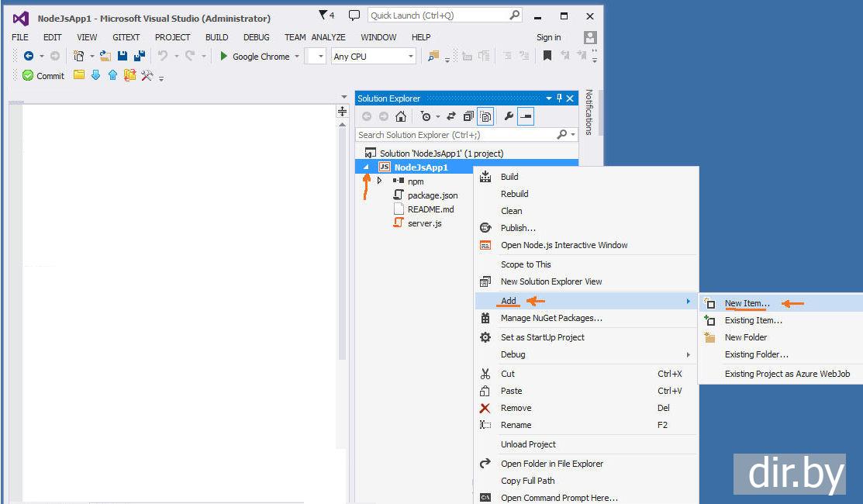The width and height of the screenshot is (863, 504).
Task: Select New Item... from Add submenu
Action: pos(747,303)
